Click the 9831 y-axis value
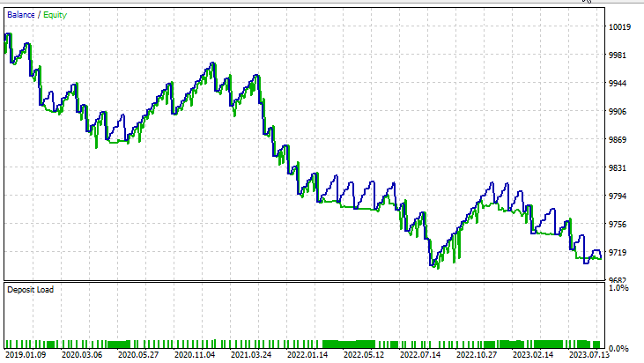The image size is (644, 363). coord(618,168)
